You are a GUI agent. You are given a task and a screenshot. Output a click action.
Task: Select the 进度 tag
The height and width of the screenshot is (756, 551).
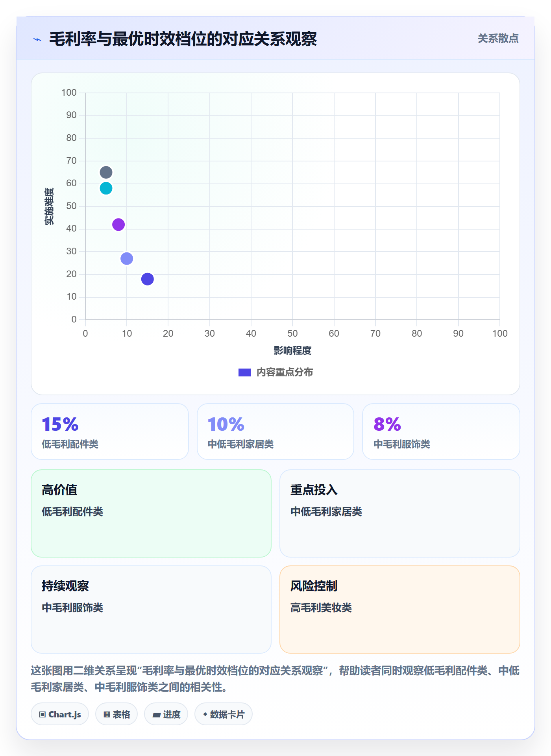point(166,714)
